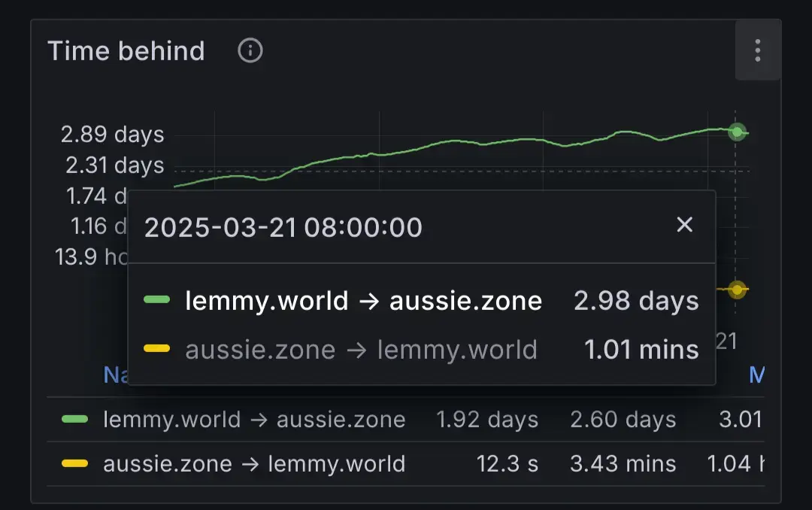Viewport: 812px width, 510px height.
Task: Select lemmy.world → aussie.zone row in tooltip
Action: click(x=364, y=301)
